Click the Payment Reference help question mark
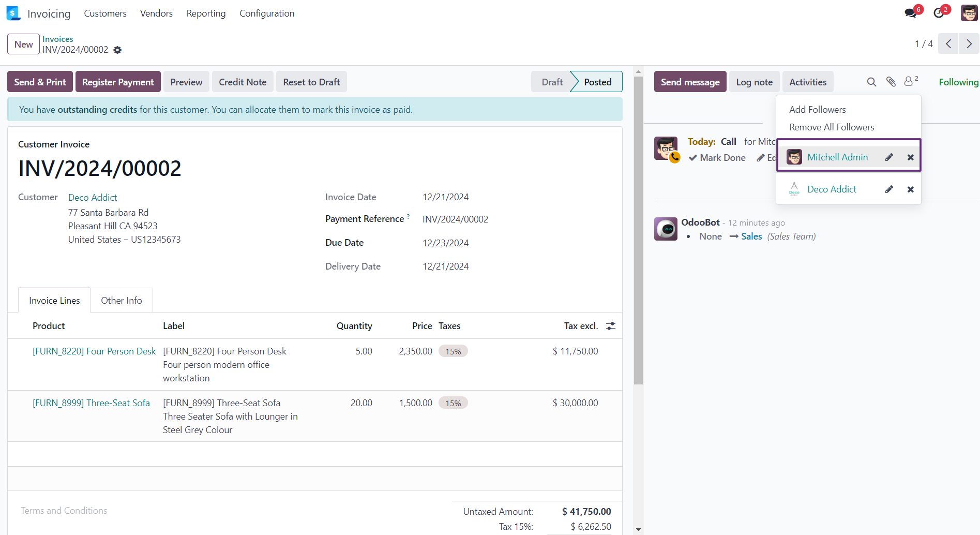The image size is (980, 535). [x=408, y=216]
